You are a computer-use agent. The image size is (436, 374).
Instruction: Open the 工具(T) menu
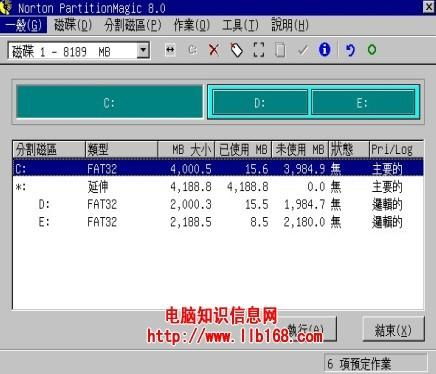[x=240, y=25]
